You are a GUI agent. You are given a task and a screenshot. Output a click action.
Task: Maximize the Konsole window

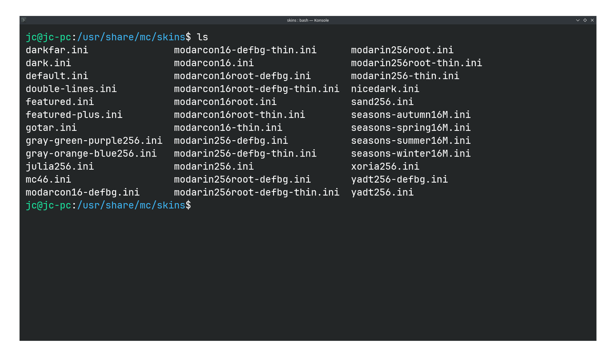585,20
